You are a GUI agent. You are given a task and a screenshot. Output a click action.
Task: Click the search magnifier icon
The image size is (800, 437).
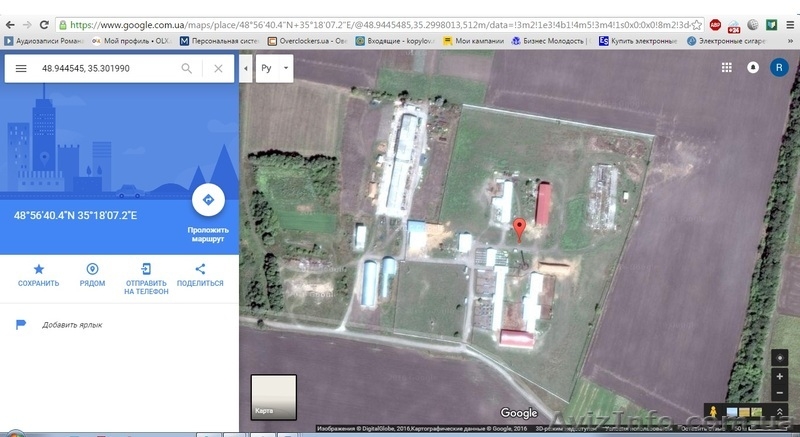point(187,69)
